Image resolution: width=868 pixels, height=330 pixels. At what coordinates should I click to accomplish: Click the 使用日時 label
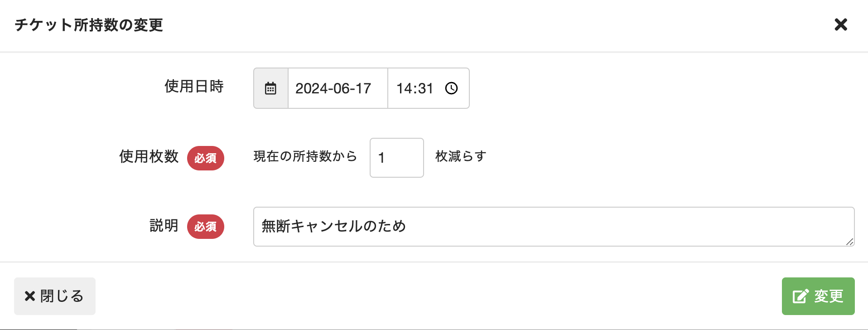click(x=194, y=86)
